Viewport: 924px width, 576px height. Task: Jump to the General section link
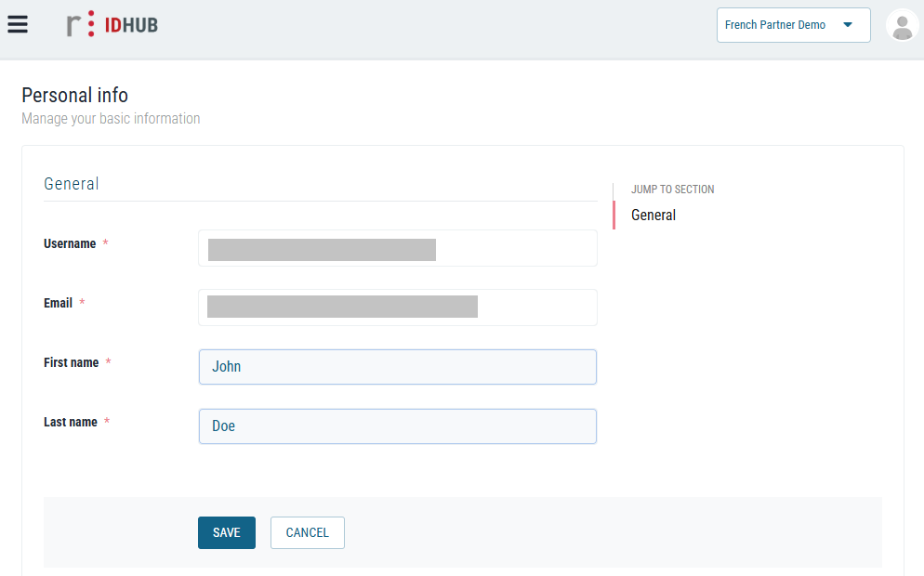coord(653,215)
